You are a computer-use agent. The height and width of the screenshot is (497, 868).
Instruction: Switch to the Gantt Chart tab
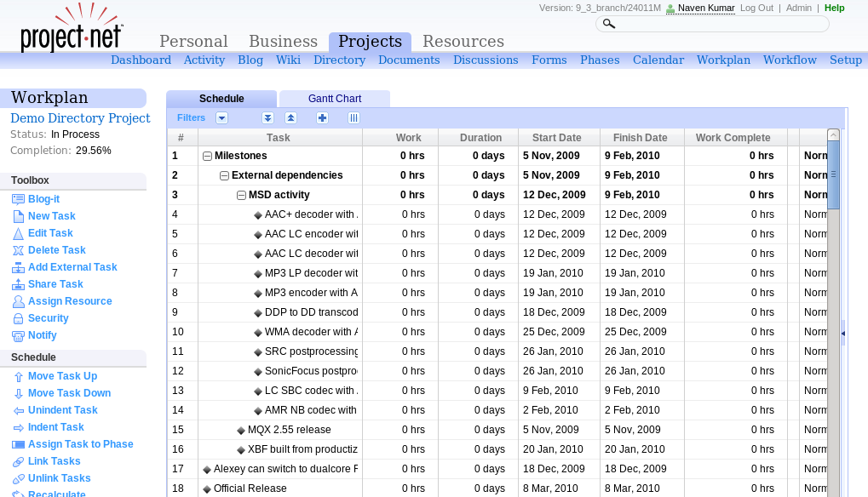[x=334, y=99]
